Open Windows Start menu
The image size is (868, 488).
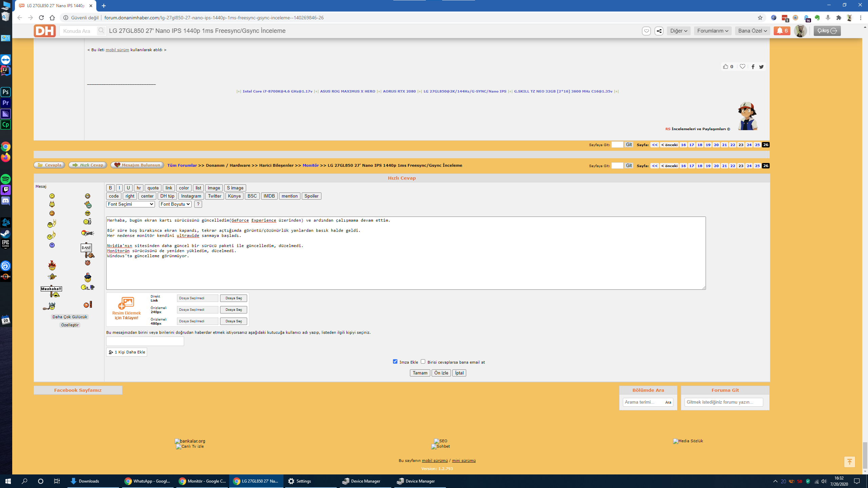(8, 481)
